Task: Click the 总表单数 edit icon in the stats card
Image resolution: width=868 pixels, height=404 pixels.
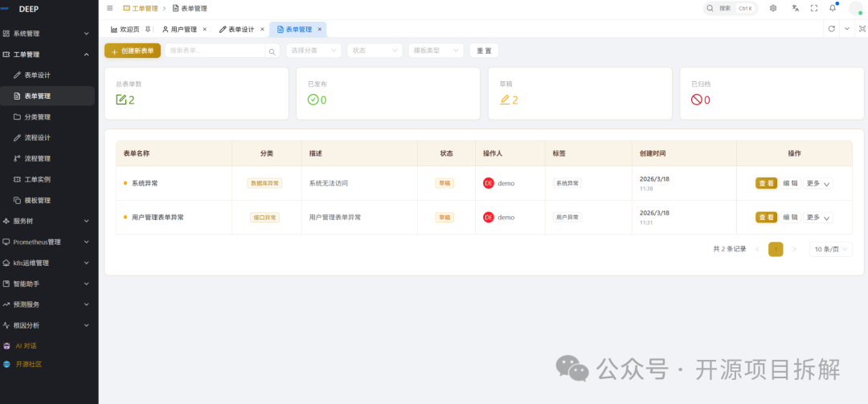Action: 121,100
